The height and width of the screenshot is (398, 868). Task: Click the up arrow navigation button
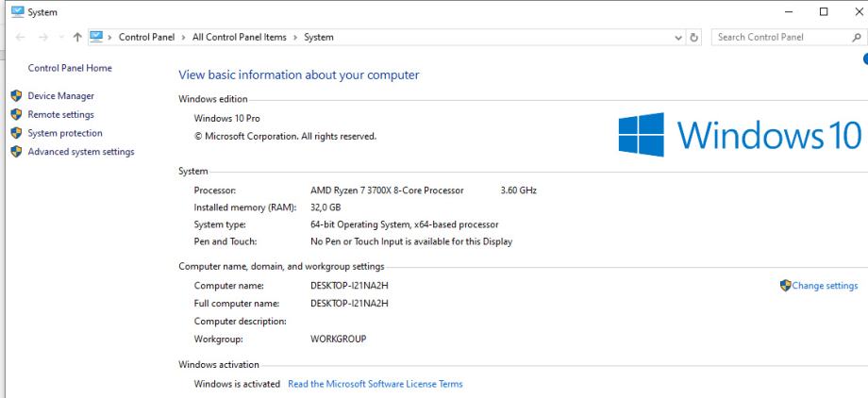pyautogui.click(x=76, y=38)
